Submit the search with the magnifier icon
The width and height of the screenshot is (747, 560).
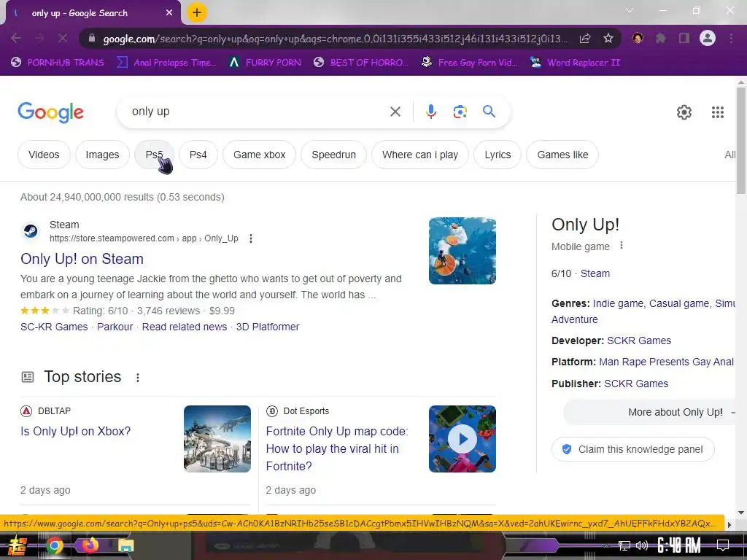[x=489, y=112]
